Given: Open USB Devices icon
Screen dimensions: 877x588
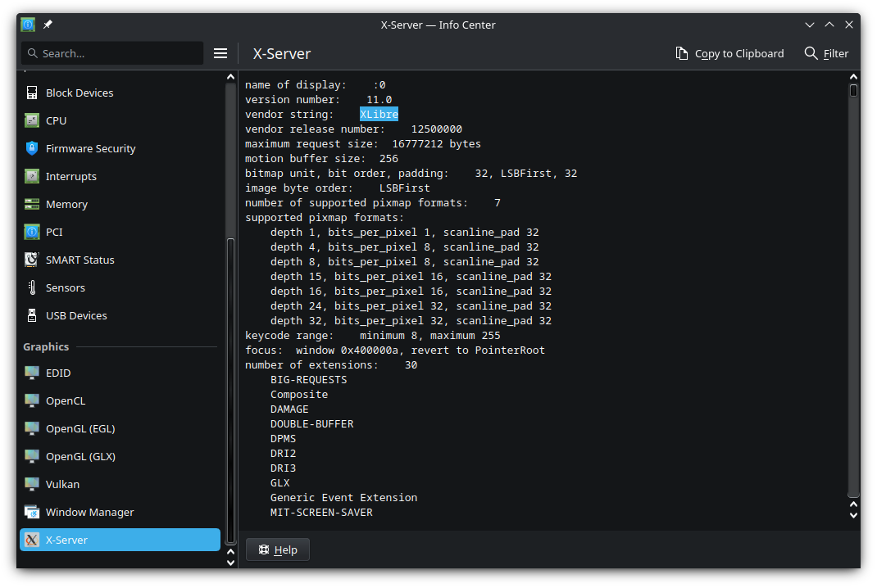Looking at the screenshot, I should coord(32,316).
